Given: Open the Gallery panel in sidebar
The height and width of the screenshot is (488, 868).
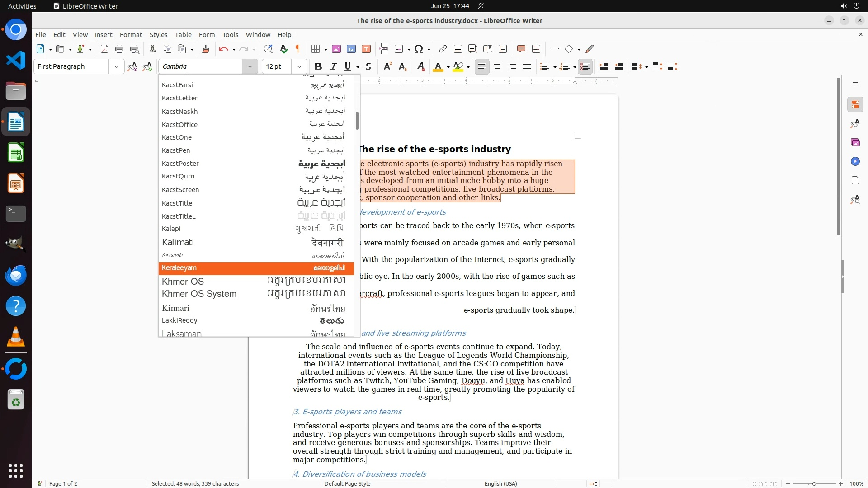Looking at the screenshot, I should (x=855, y=142).
